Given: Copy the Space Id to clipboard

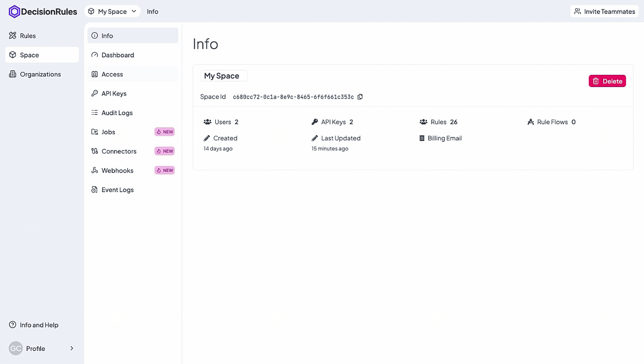Looking at the screenshot, I should click(360, 97).
